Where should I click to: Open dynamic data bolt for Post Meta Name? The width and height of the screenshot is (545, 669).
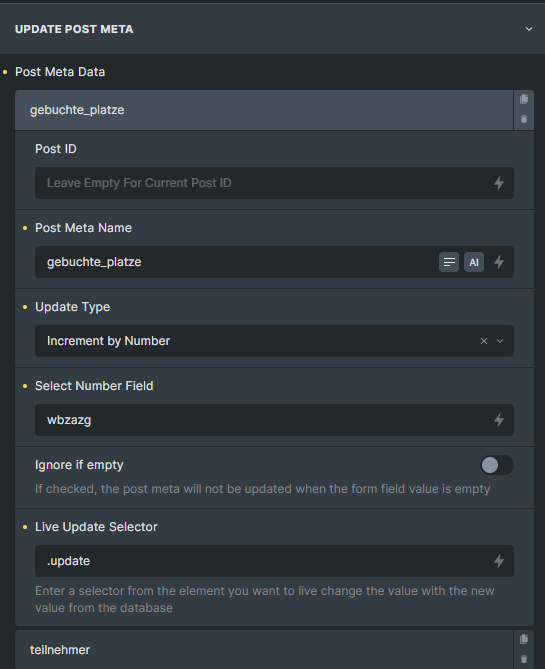[x=498, y=262]
